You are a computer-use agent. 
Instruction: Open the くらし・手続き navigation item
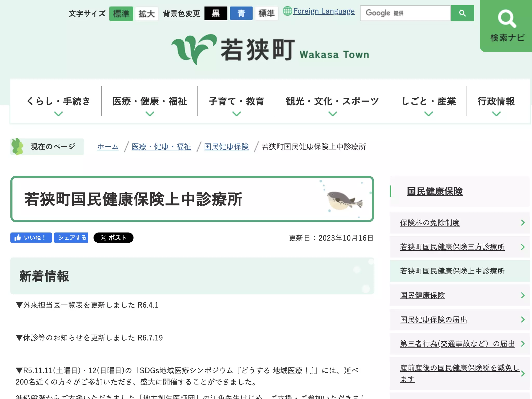coord(58,101)
